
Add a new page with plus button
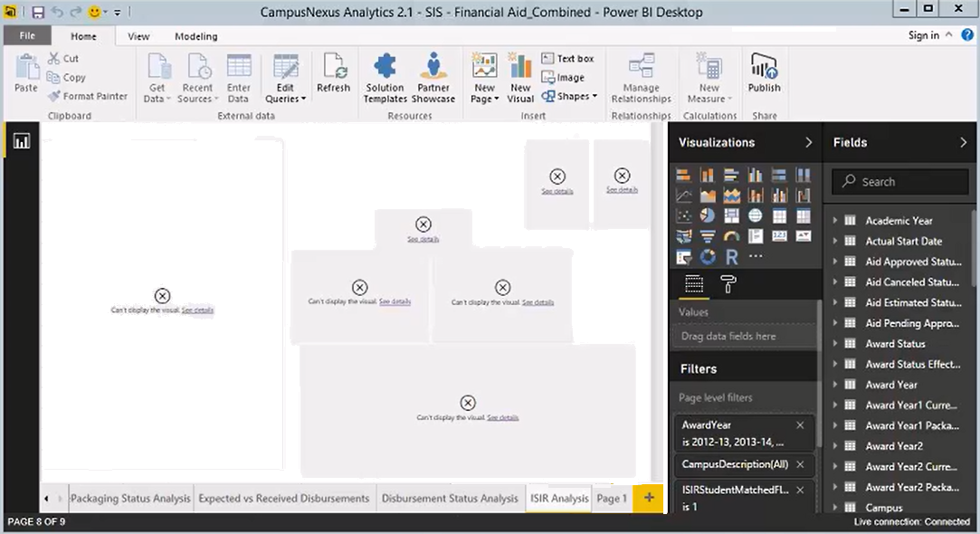[x=649, y=498]
